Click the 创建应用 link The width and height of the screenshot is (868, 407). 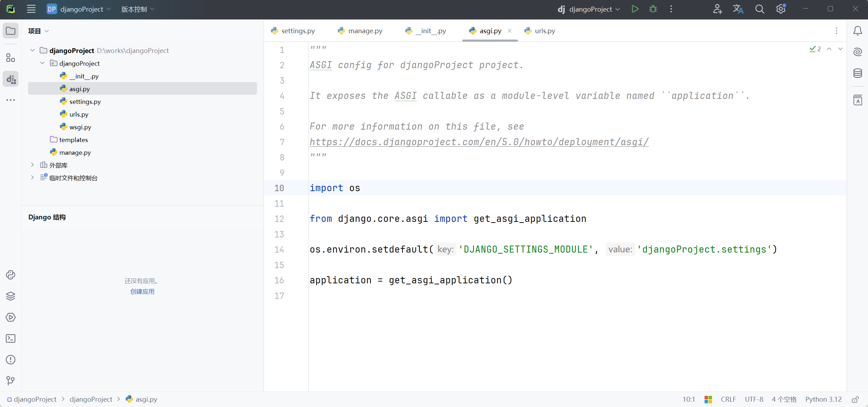(142, 291)
